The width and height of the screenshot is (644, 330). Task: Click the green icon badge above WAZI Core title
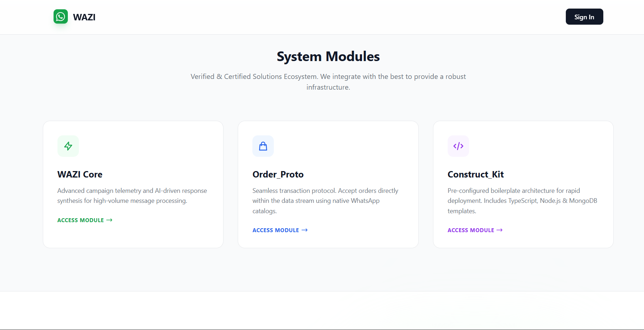coord(68,146)
